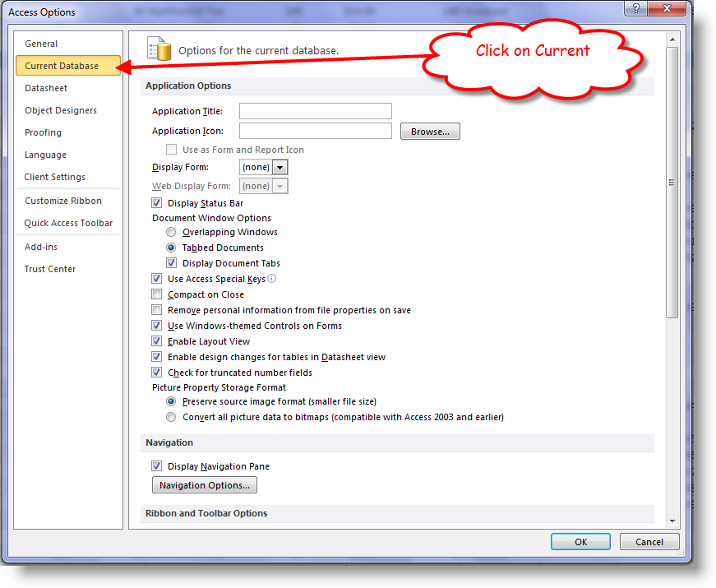Open the Navigation Options dialog
Viewport: 716px width, 588px height.
pyautogui.click(x=204, y=484)
